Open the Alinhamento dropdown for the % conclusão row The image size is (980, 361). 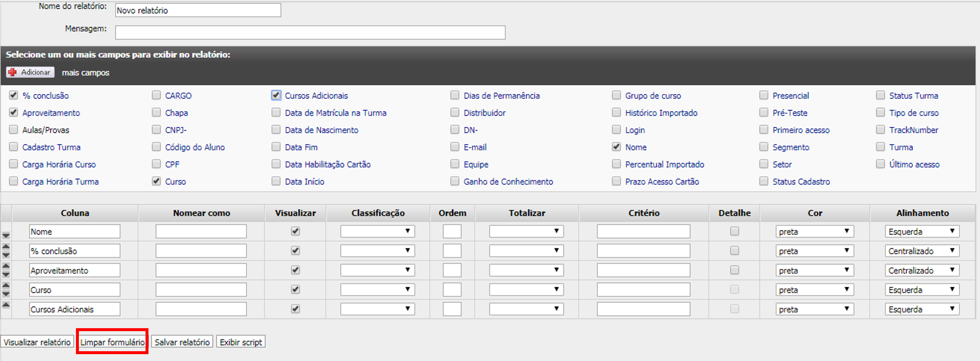(x=922, y=251)
